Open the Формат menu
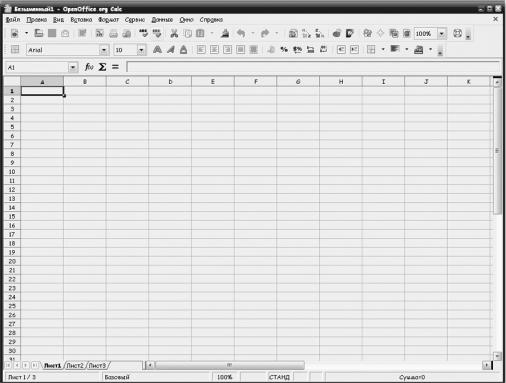Screen dimensions: 506x383 [108, 20]
